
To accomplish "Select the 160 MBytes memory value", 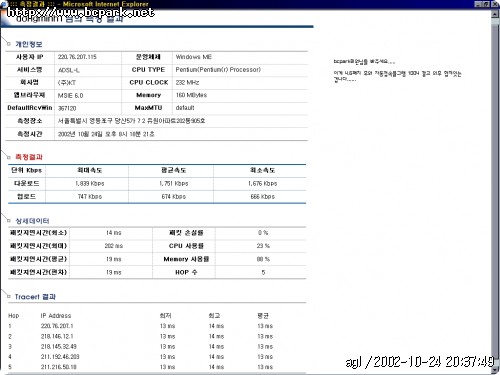I will click(x=191, y=95).
